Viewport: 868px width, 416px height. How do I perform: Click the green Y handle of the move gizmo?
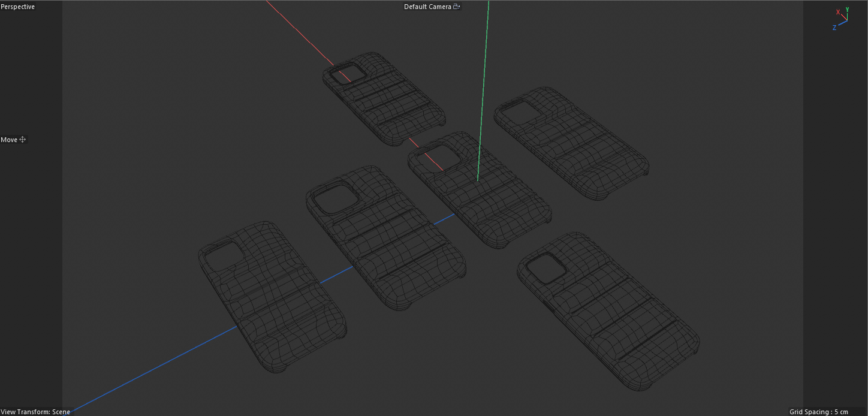(x=483, y=90)
